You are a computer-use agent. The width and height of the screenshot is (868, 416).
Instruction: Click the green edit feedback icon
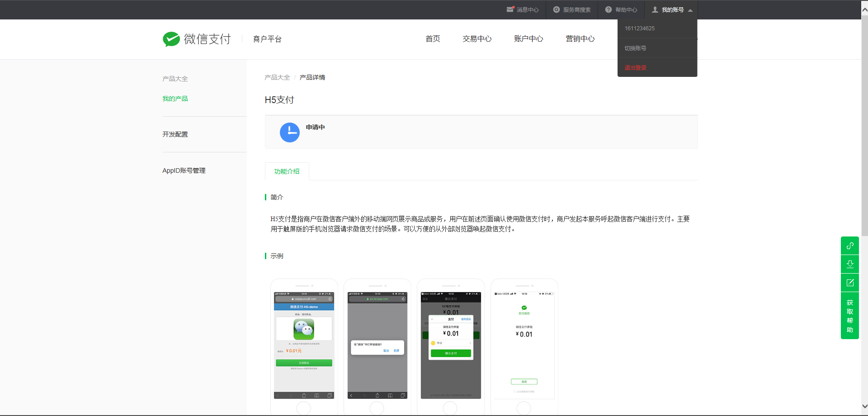[850, 283]
